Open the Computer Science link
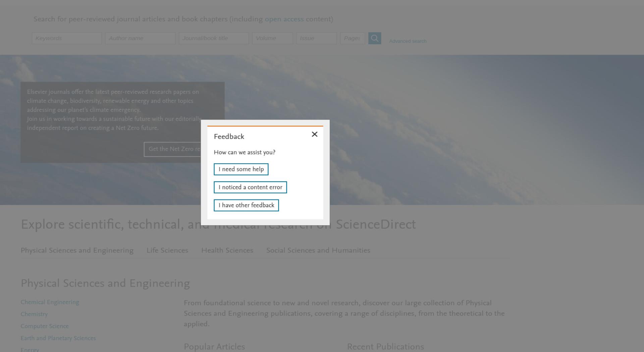 tap(45, 326)
